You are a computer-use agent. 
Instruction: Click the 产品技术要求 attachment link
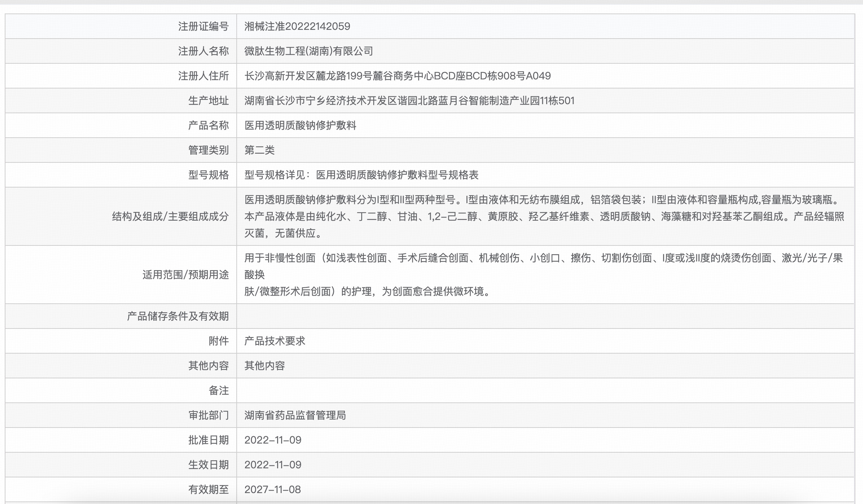click(x=275, y=341)
